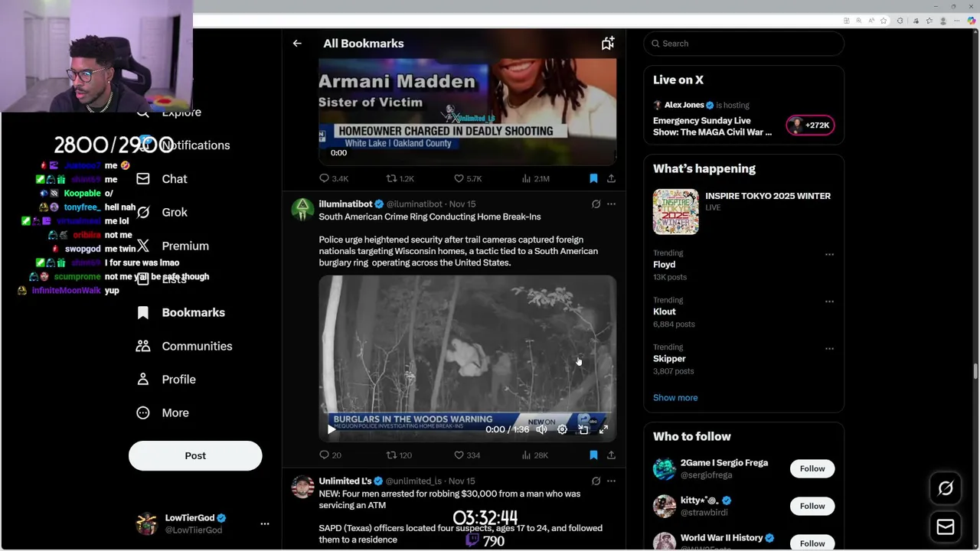
Task: Open Grok actions on illuminatibot post
Action: (x=596, y=204)
